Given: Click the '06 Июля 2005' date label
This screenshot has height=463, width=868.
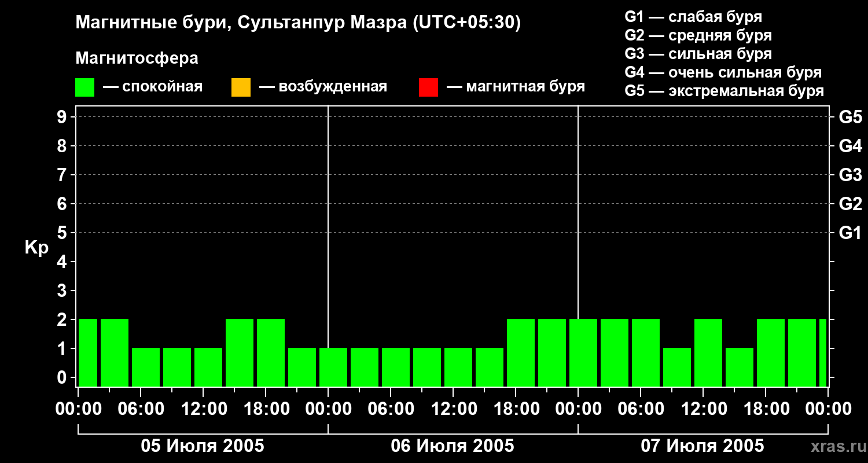Looking at the screenshot, I should [x=453, y=446].
